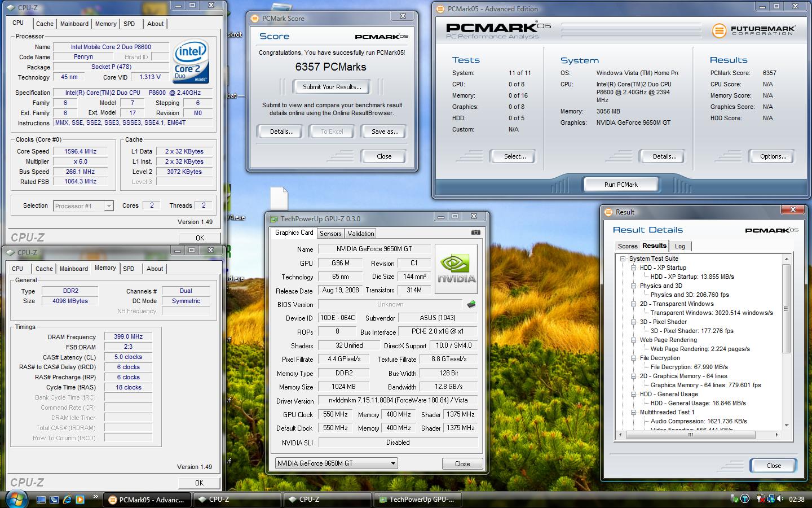Switch to TechPowerUp GPU-Z taskbar button
The width and height of the screenshot is (812, 508).
(417, 500)
